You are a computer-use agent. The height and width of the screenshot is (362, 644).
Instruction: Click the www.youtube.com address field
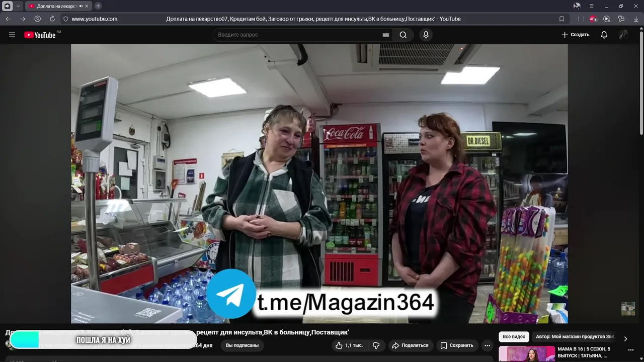pos(95,19)
